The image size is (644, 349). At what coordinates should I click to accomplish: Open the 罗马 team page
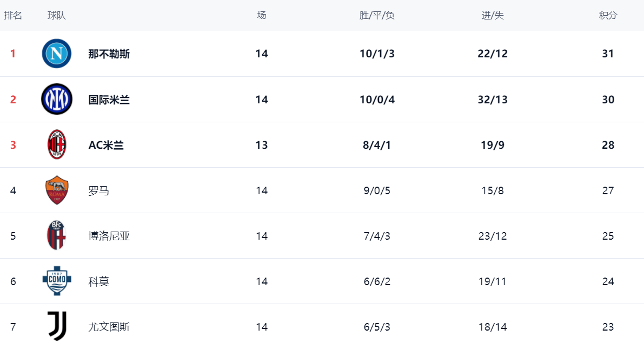pos(98,190)
